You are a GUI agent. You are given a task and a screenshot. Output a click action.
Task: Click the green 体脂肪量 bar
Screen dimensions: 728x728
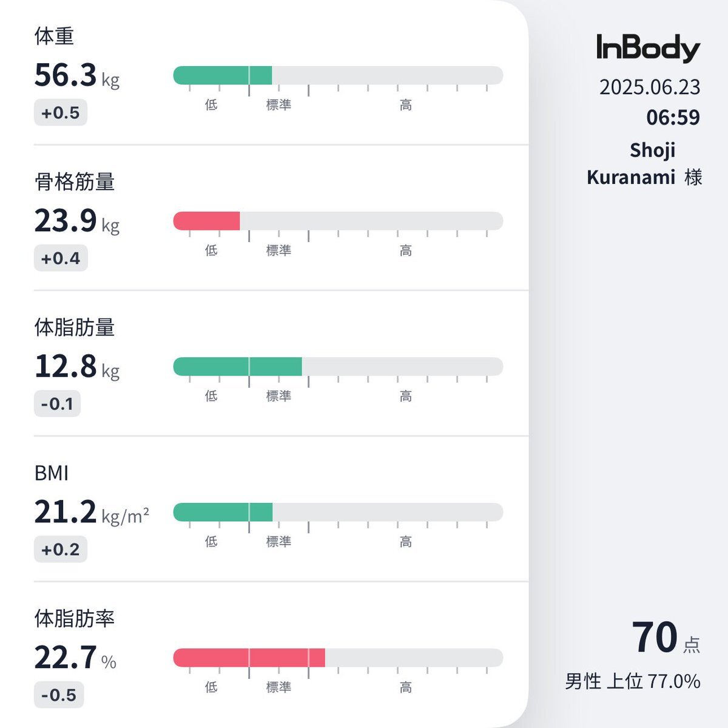pyautogui.click(x=237, y=366)
